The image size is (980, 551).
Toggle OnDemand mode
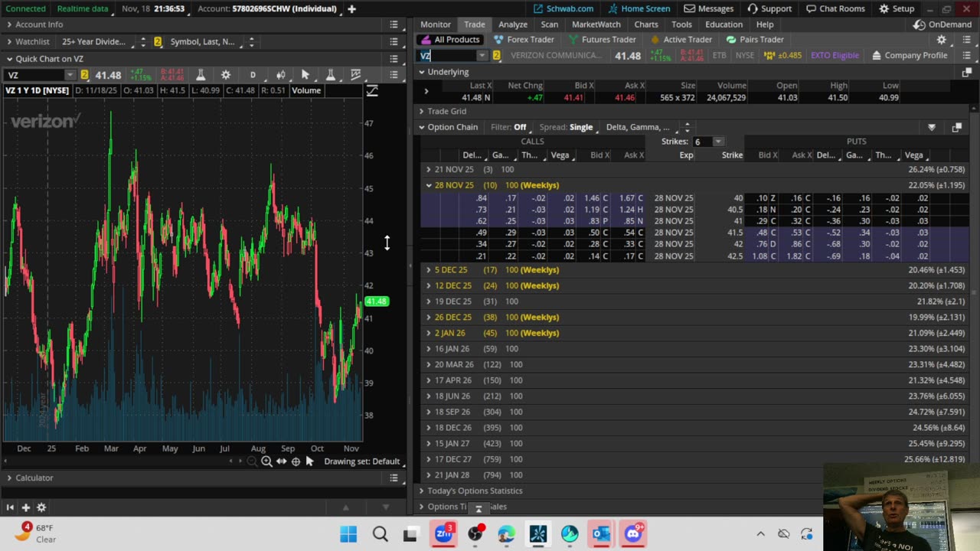[x=941, y=24]
